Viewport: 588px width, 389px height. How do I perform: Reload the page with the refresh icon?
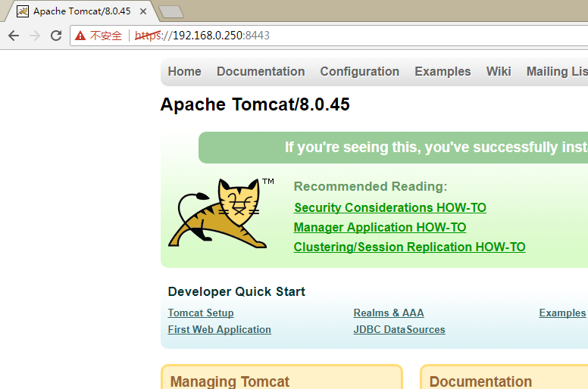[x=56, y=36]
